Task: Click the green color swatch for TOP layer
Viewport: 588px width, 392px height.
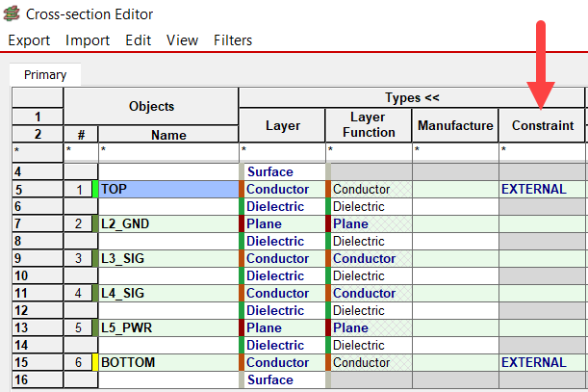Action: 94,190
